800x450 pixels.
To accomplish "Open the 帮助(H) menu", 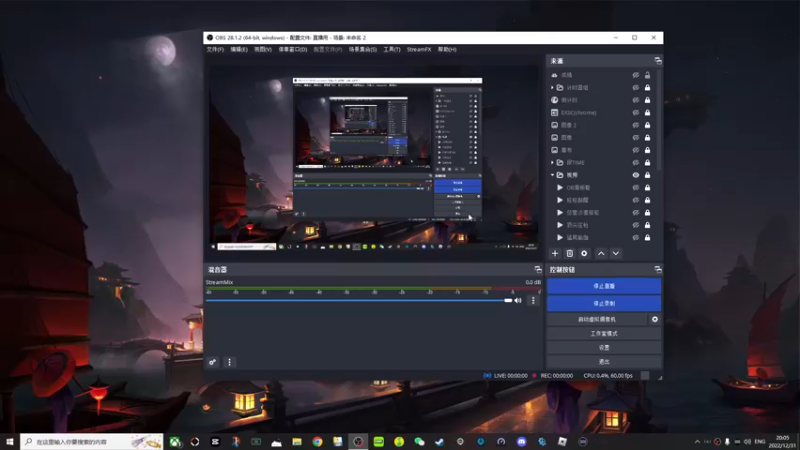I will tap(447, 49).
